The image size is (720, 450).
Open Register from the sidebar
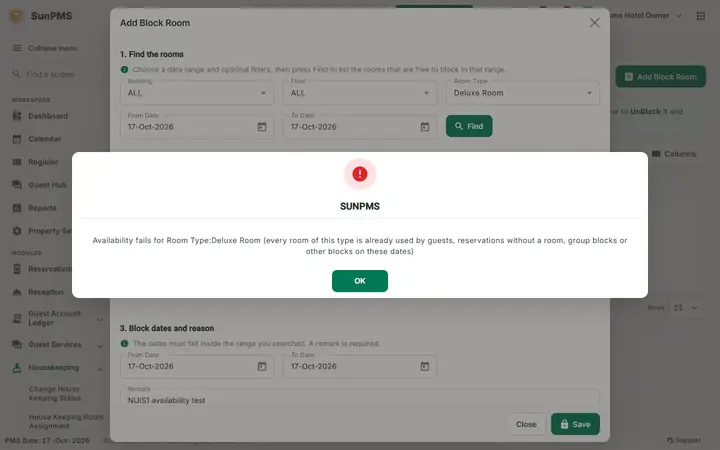[x=43, y=162]
